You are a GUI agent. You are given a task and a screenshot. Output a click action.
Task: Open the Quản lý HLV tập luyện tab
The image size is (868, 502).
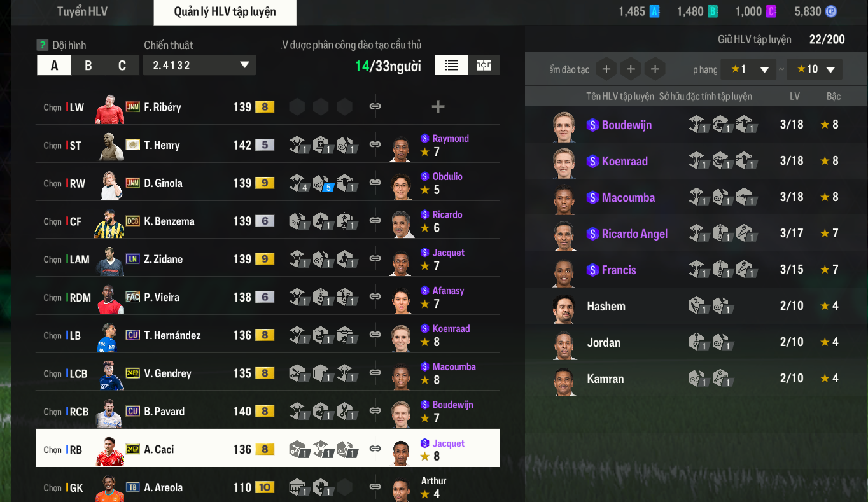click(225, 12)
